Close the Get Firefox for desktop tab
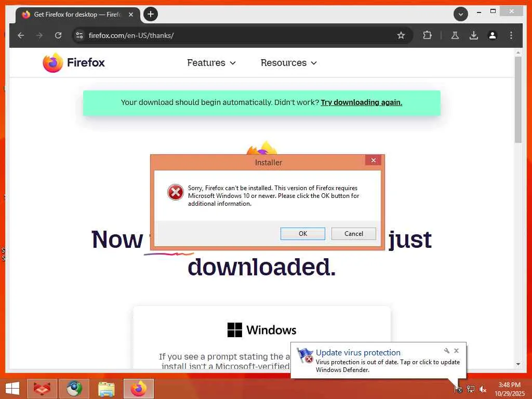The height and width of the screenshot is (399, 532). click(x=131, y=15)
